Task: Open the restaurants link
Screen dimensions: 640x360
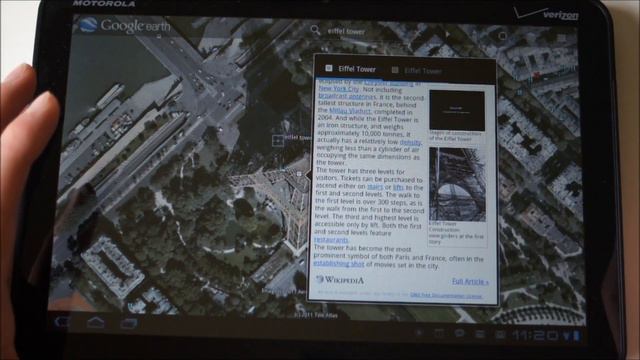Action: tap(331, 240)
